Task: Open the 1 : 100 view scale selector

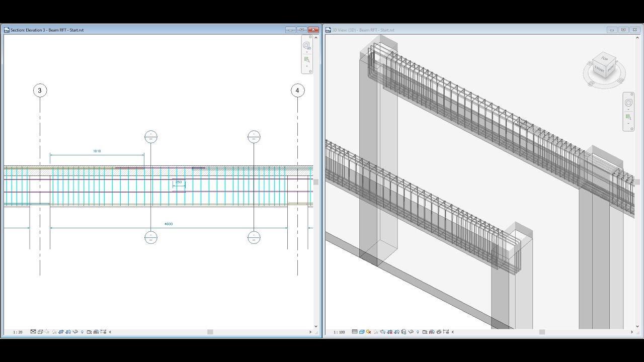Action: pos(340,332)
